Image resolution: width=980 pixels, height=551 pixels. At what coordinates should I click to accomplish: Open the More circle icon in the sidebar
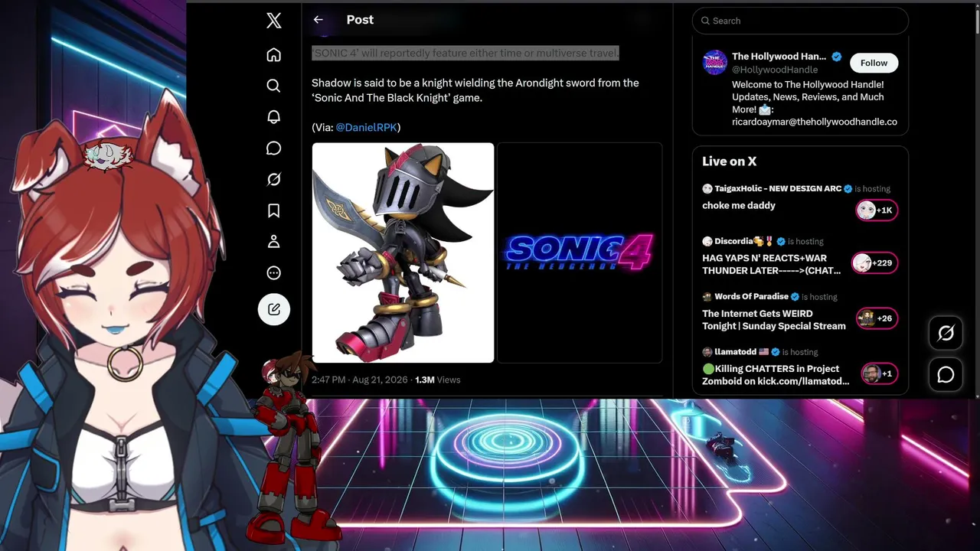tap(273, 273)
